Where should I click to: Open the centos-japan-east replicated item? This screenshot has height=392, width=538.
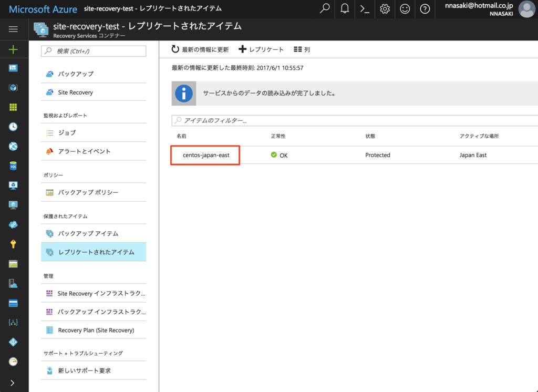[206, 155]
